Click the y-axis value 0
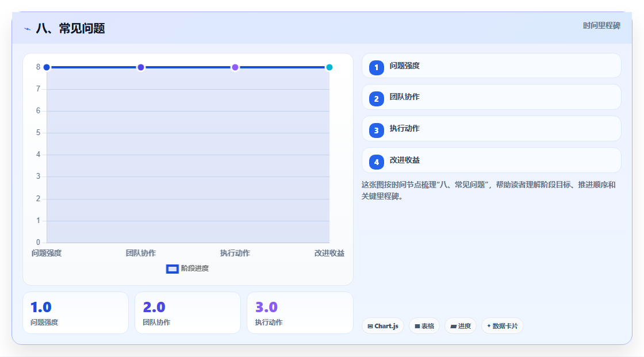This screenshot has height=357, width=644. (38, 243)
